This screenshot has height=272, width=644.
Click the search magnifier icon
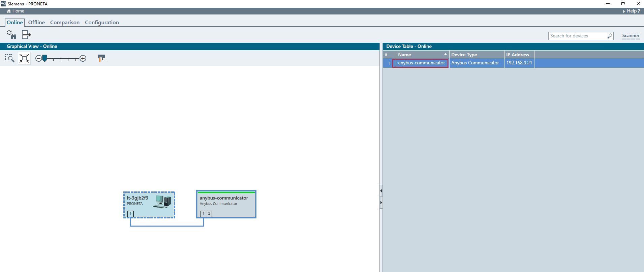[610, 36]
